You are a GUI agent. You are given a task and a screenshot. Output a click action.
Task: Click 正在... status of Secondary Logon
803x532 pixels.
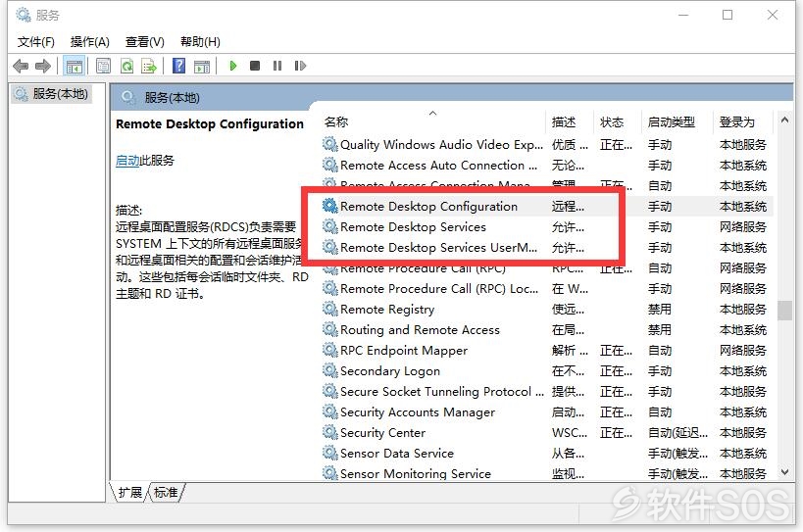tap(616, 371)
